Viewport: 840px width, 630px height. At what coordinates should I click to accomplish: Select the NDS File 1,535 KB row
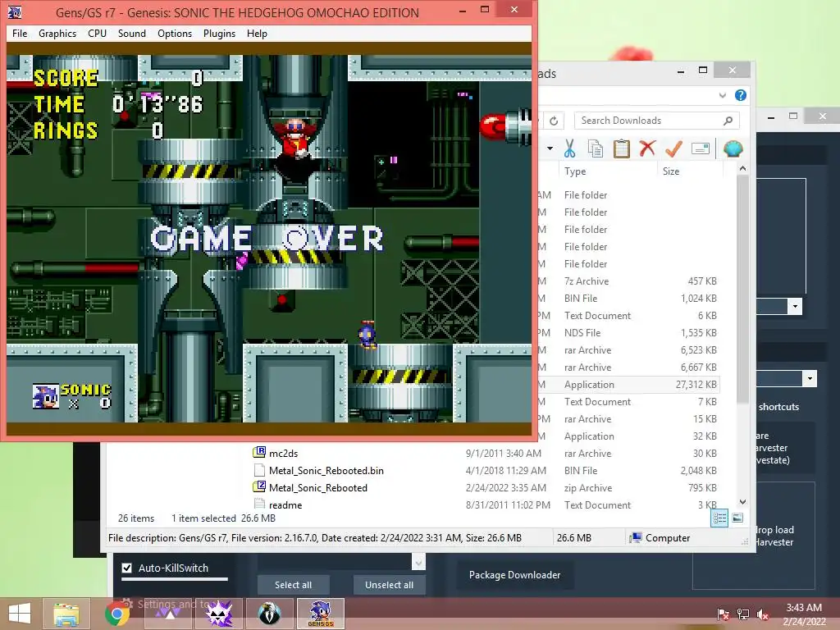click(628, 333)
